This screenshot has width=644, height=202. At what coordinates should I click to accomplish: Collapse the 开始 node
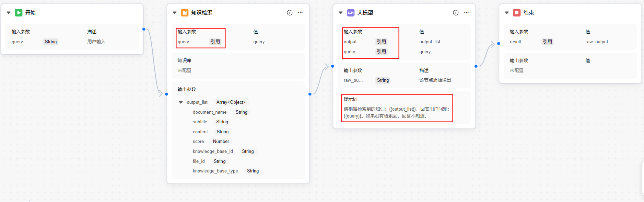pyautogui.click(x=9, y=13)
